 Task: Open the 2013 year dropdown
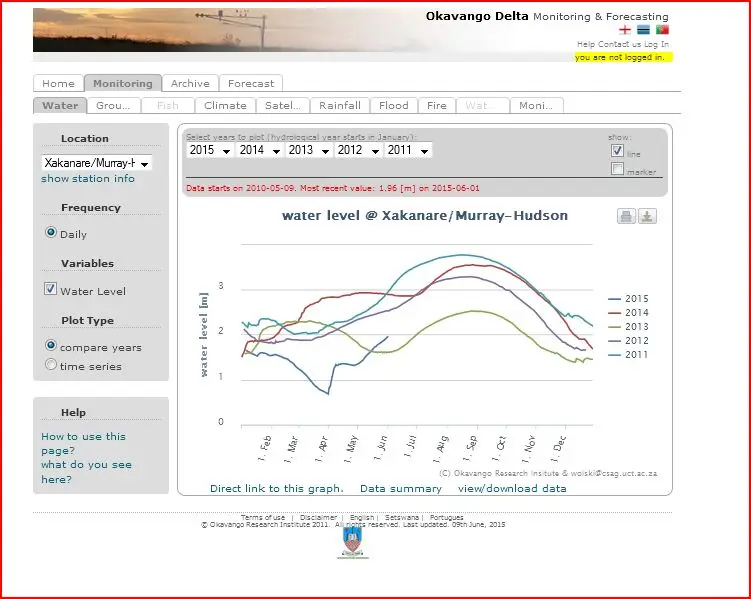(309, 150)
